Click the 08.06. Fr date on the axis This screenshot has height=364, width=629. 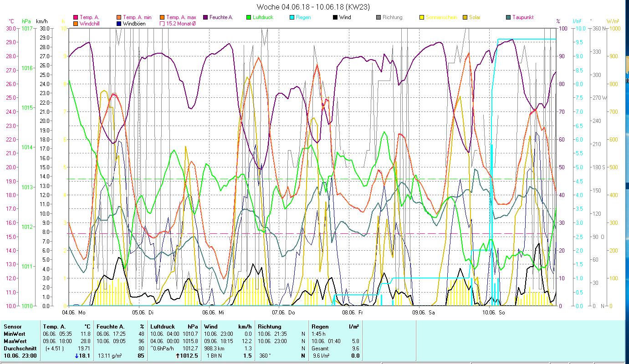(353, 313)
